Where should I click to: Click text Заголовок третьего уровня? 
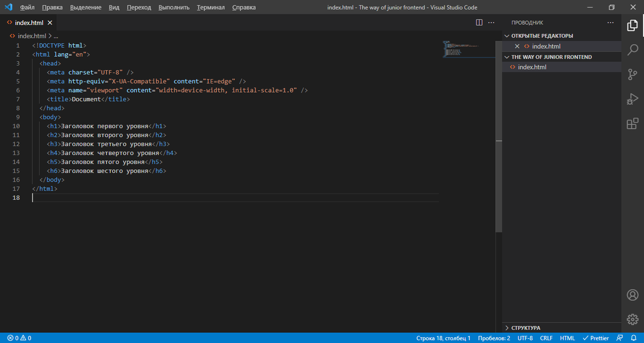(106, 144)
